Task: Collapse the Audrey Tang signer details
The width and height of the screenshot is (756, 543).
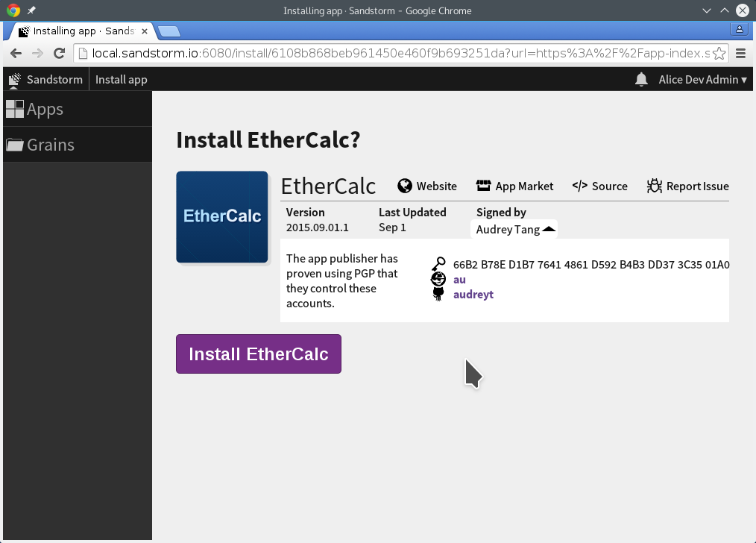Action: click(x=547, y=228)
